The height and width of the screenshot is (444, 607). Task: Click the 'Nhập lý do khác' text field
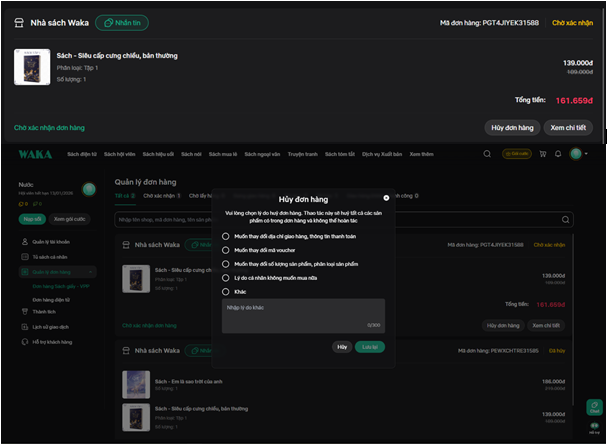(x=302, y=314)
